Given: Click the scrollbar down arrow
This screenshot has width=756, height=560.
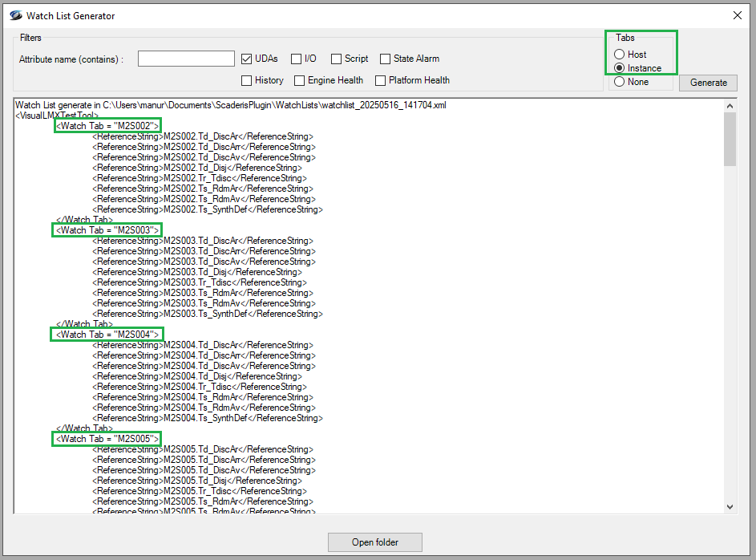Looking at the screenshot, I should (730, 506).
